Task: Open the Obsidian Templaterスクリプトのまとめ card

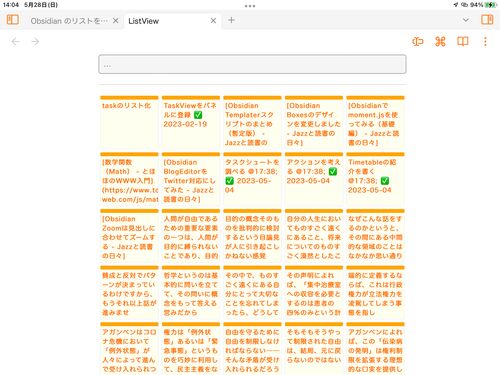Action: click(252, 123)
